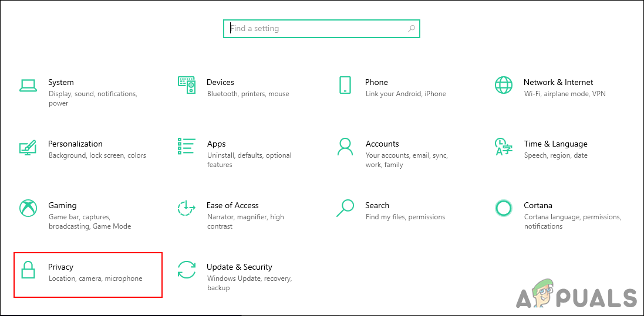Click 'Speech, region, date' text
The width and height of the screenshot is (644, 316).
[x=555, y=155]
